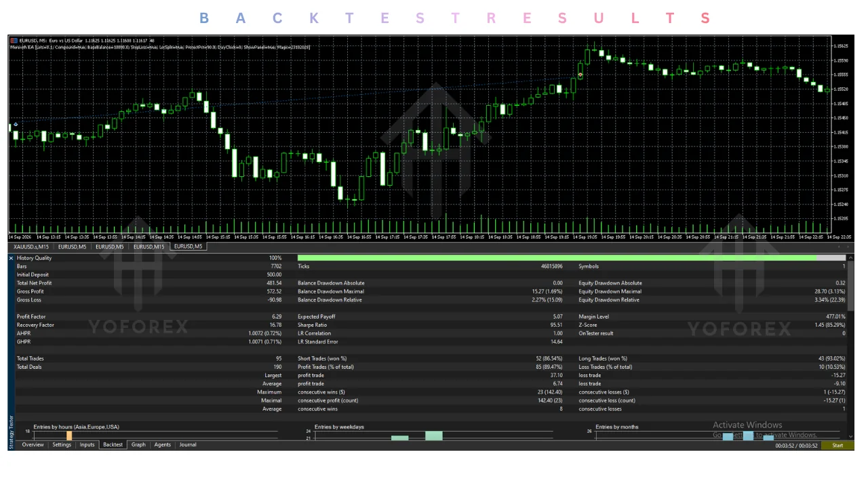Click the Recovery Factor value 16.78
868x488 pixels.
[x=275, y=325]
